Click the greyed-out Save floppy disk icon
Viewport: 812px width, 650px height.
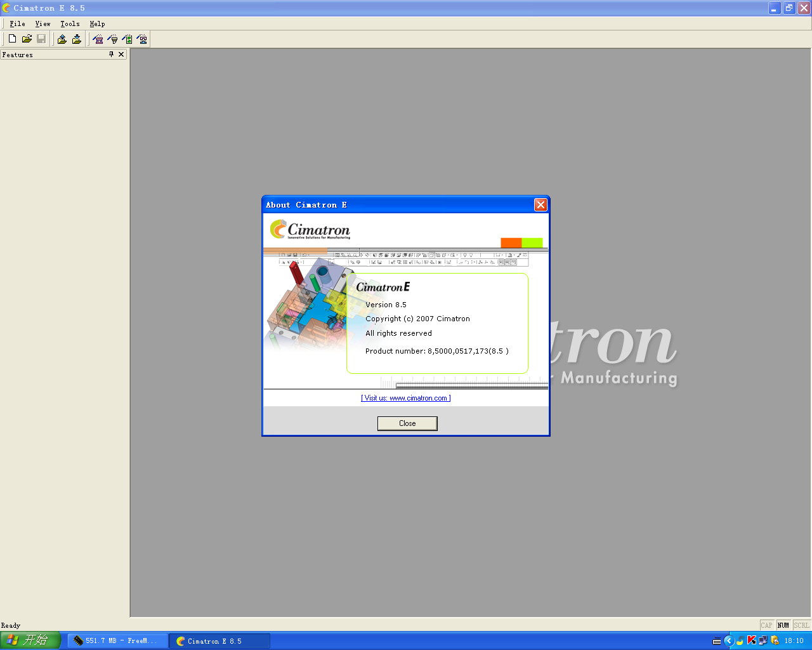click(41, 39)
